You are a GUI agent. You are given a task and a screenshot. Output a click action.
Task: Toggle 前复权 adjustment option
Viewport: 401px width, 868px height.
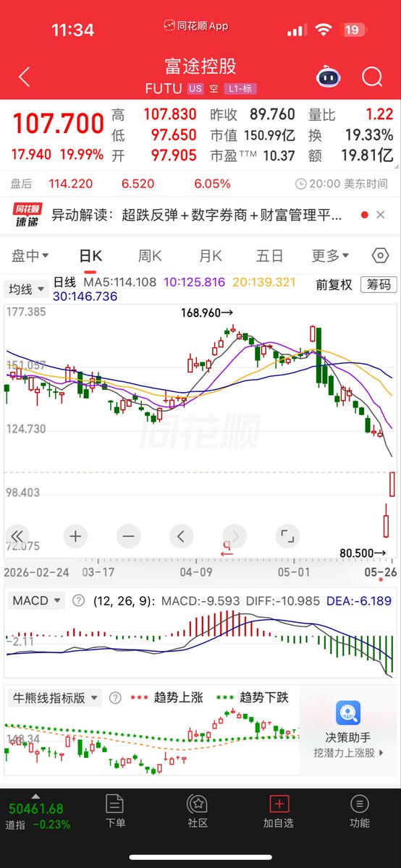[334, 285]
